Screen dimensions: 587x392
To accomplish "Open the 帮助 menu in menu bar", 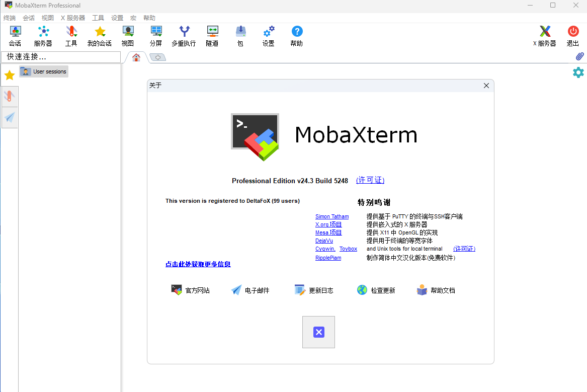I will [149, 18].
